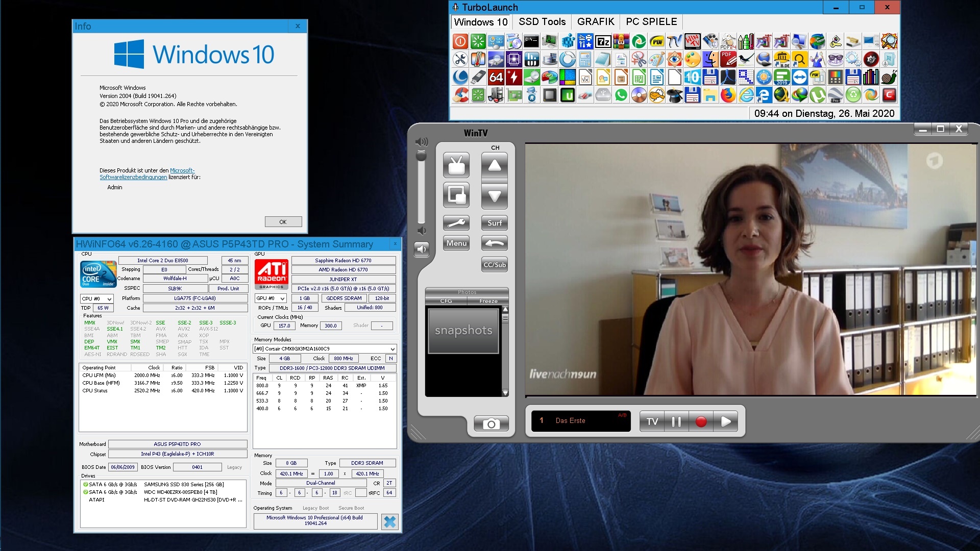Toggle CC/Sub subtitles in WinTV
Image resolution: width=980 pixels, height=551 pixels.
click(494, 265)
